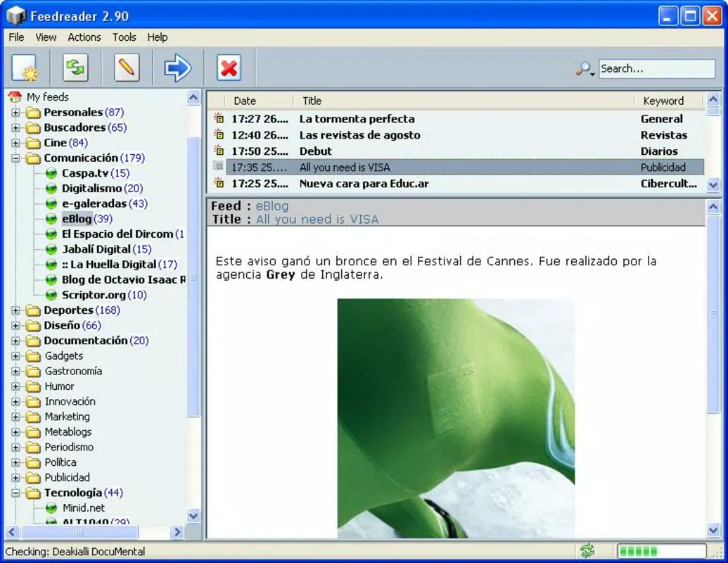Screen dimensions: 728x563
Task: Click preview pane scrollbar down arrow
Action: [713, 530]
